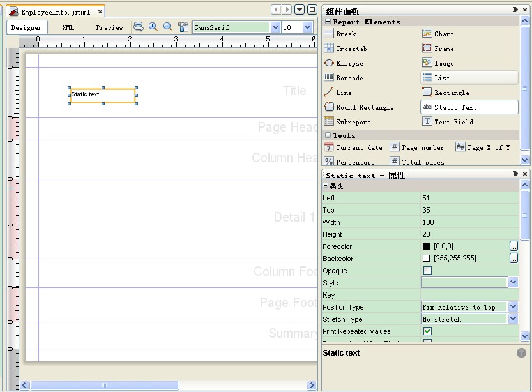Open the report query database icon
This screenshot has height=392, width=532.
pos(139,27)
